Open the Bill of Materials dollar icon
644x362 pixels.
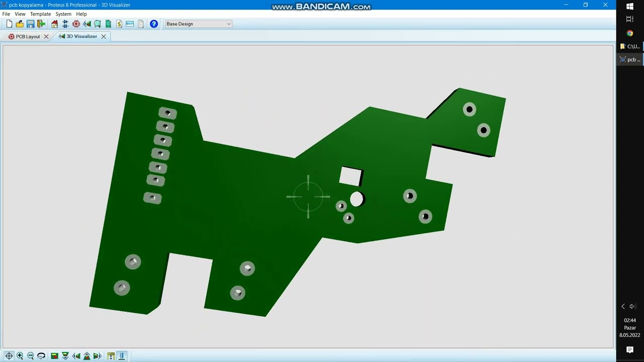point(119,24)
